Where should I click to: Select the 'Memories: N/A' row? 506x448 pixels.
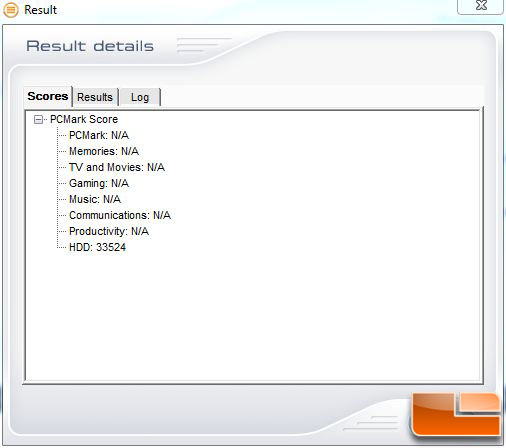click(104, 151)
